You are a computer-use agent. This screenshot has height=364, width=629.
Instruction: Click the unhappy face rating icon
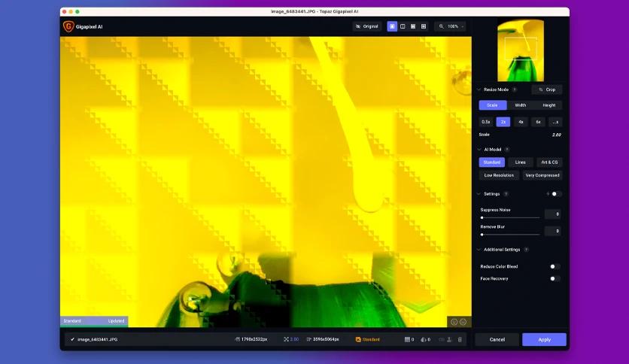463,322
